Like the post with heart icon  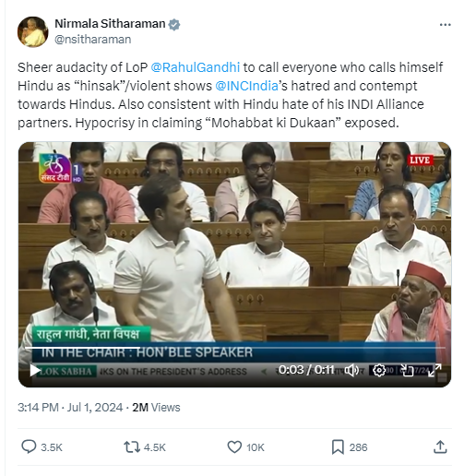coord(234,447)
